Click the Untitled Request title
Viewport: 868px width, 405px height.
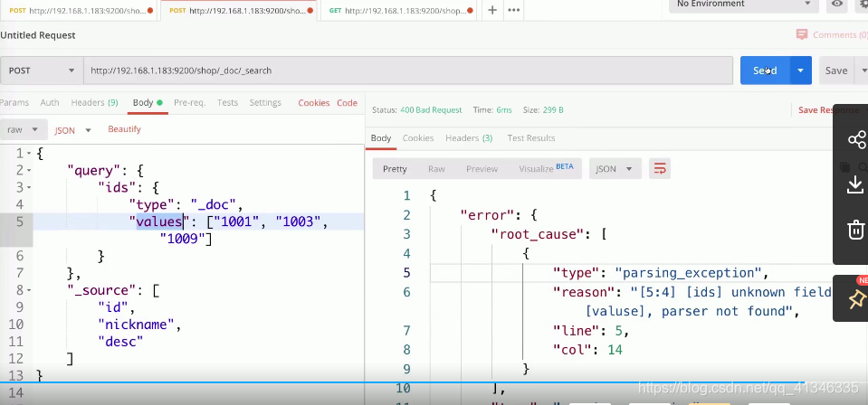pyautogui.click(x=38, y=35)
